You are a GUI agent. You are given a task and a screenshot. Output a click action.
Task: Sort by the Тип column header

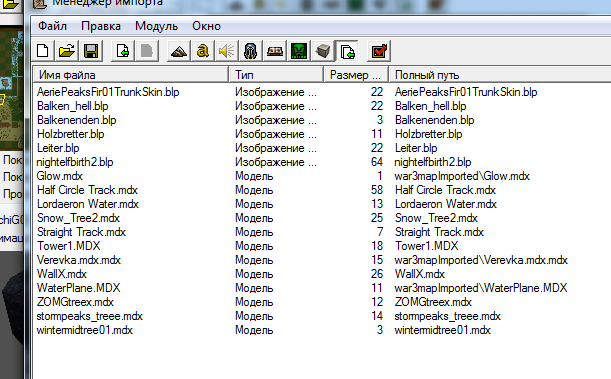276,74
